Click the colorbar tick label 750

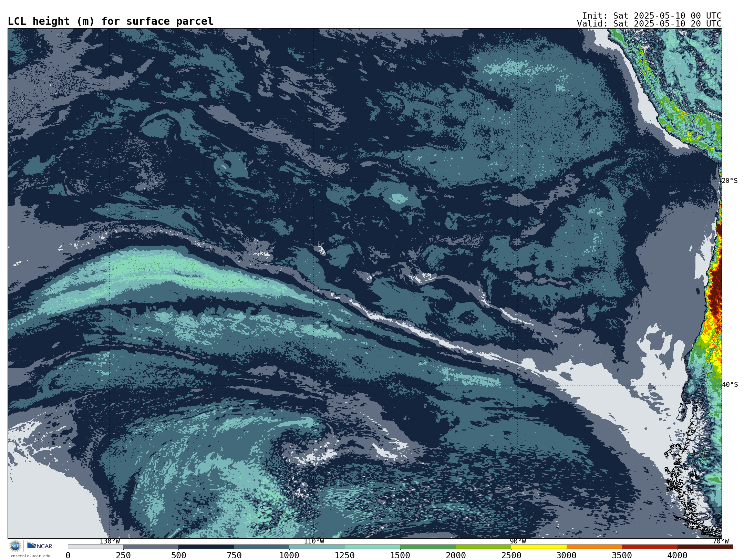click(x=234, y=555)
